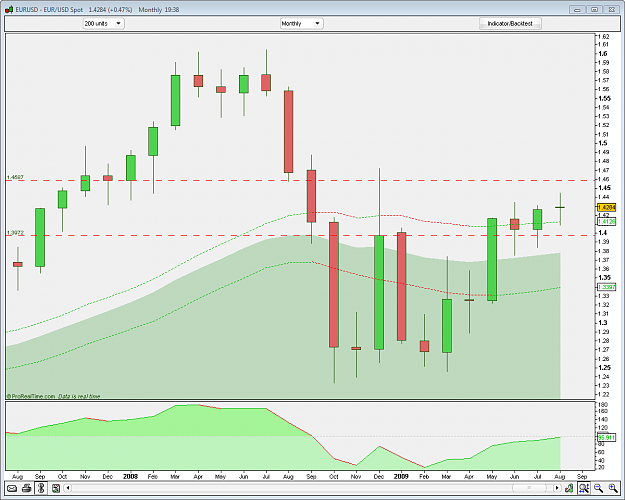Image resolution: width=625 pixels, height=500 pixels.
Task: Click the 1.4284 current price label
Action: [607, 207]
